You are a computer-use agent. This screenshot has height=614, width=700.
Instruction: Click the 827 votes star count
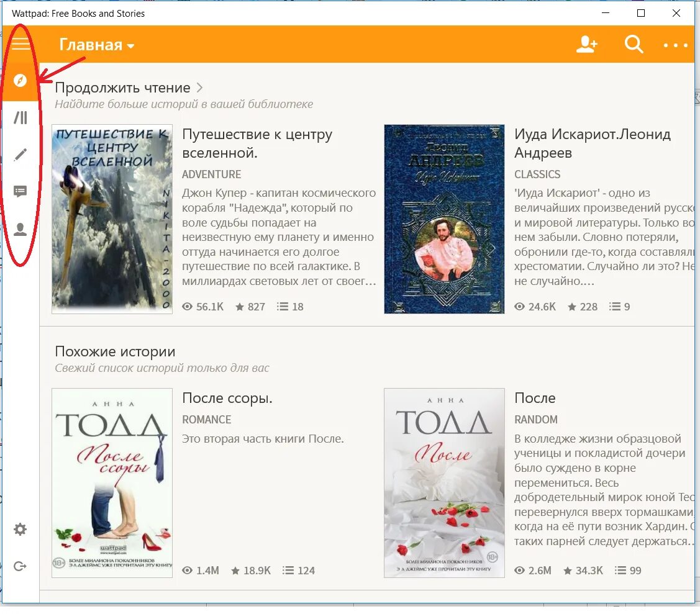250,307
